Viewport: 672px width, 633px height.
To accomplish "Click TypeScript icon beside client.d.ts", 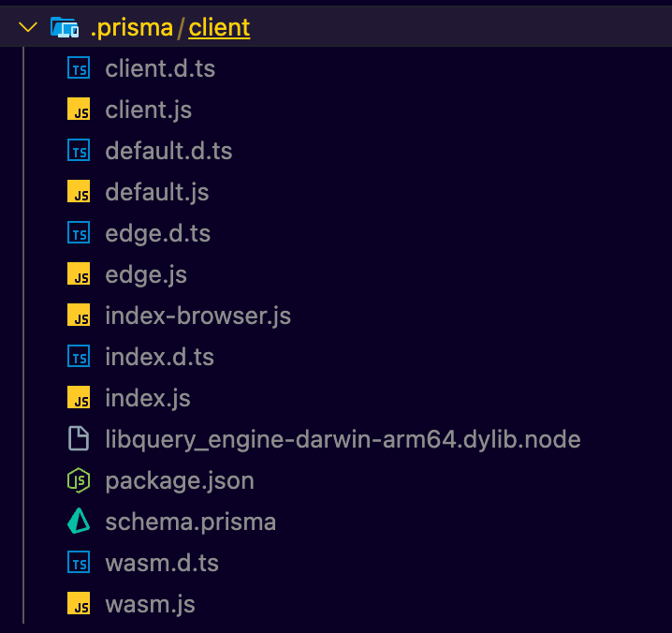I will [x=79, y=68].
